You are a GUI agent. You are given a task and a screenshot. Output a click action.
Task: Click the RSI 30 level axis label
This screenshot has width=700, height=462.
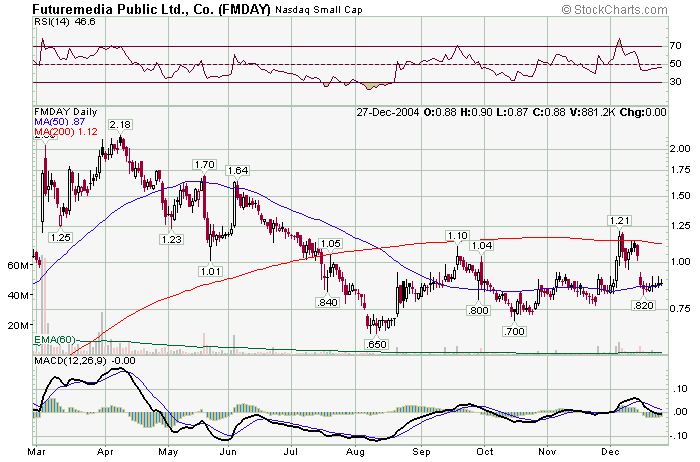(x=675, y=82)
